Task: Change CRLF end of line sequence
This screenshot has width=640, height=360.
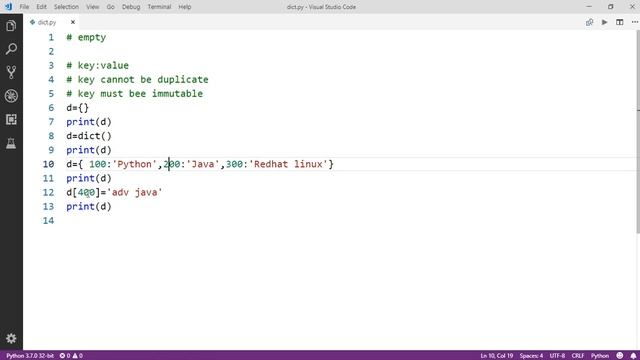Action: (x=578, y=356)
